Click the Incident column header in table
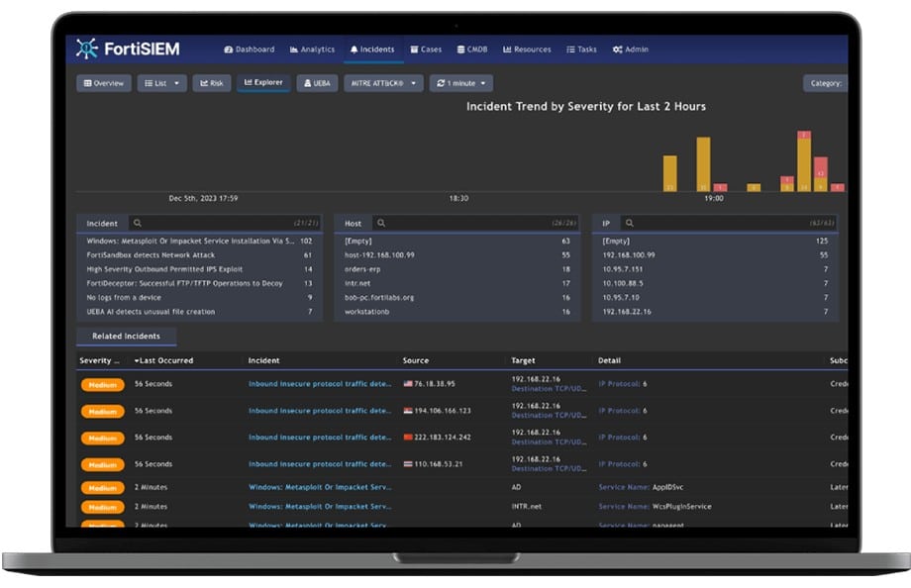911x588 pixels. point(263,360)
